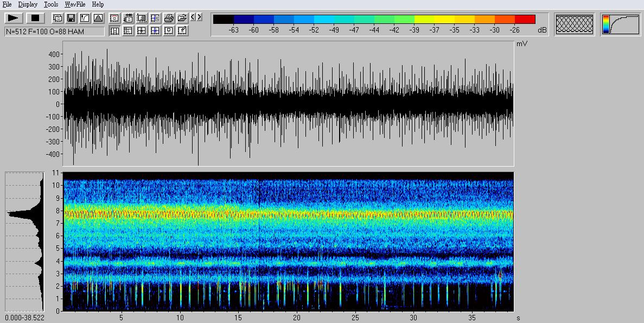The height and width of the screenshot is (323, 644).
Task: Open the WavFile menu
Action: pos(75,4)
